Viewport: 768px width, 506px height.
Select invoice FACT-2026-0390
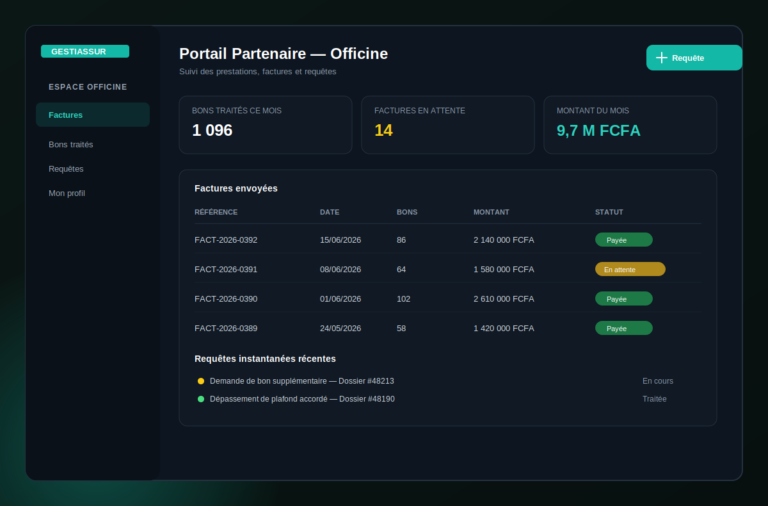(x=226, y=299)
